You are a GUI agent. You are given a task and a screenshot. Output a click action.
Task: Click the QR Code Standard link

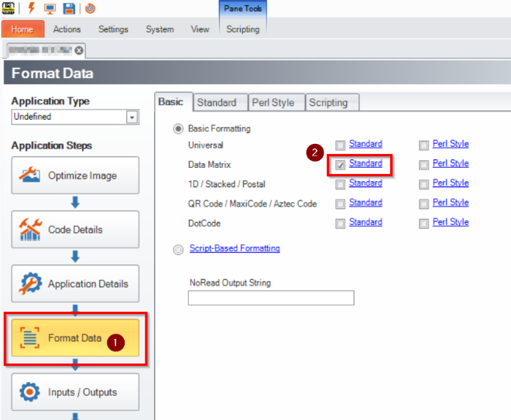pyautogui.click(x=365, y=203)
